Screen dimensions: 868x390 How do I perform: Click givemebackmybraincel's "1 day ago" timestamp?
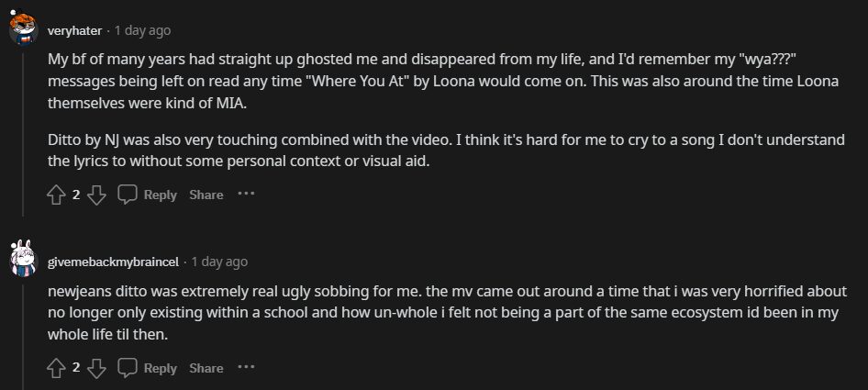pos(219,262)
